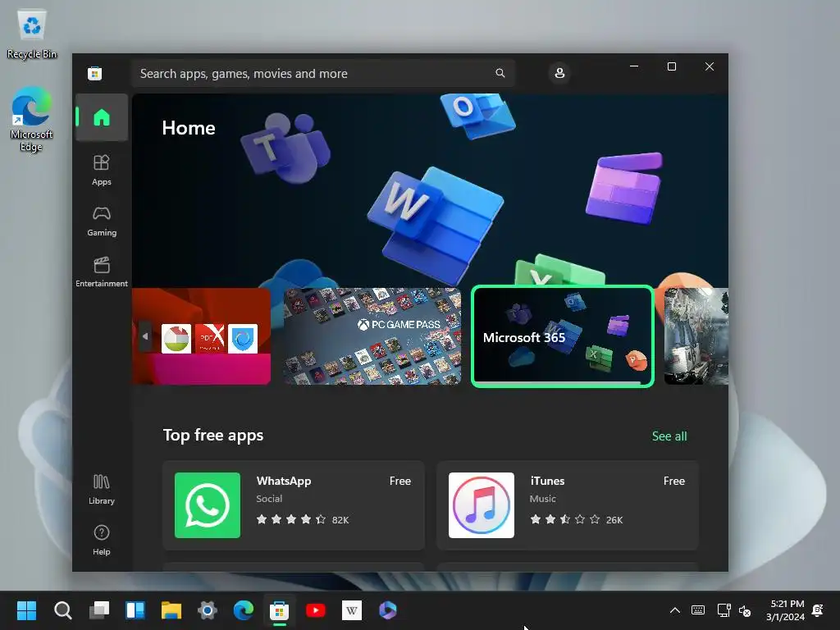Click the WhatsApp star rating
Screen dimensions: 840x630
coord(291,519)
